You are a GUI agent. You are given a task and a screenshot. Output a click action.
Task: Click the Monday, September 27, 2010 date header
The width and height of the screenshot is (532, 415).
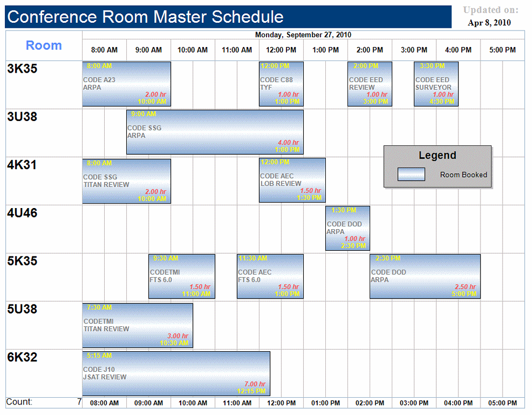(x=303, y=34)
